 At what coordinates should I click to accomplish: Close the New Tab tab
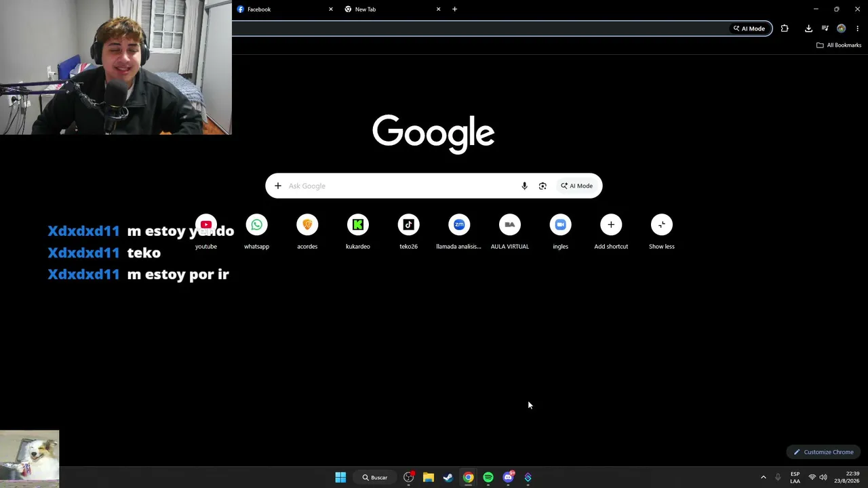tap(438, 9)
